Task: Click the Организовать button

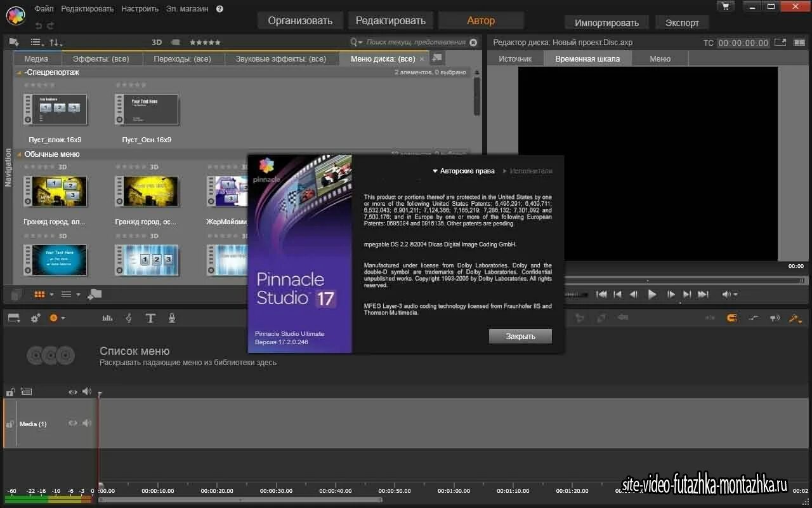Action: (300, 20)
